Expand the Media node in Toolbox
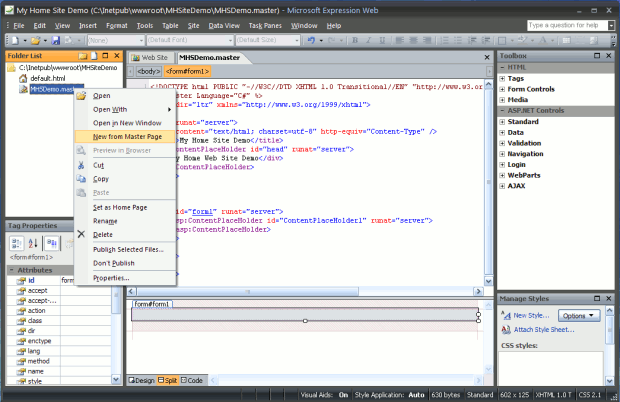This screenshot has height=402, width=620. click(502, 100)
